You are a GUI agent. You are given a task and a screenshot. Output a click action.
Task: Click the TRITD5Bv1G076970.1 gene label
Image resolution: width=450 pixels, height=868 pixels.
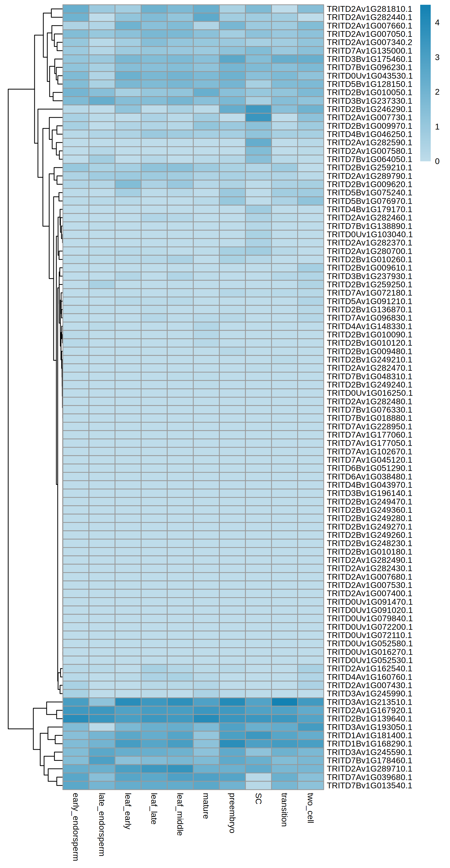[369, 201]
